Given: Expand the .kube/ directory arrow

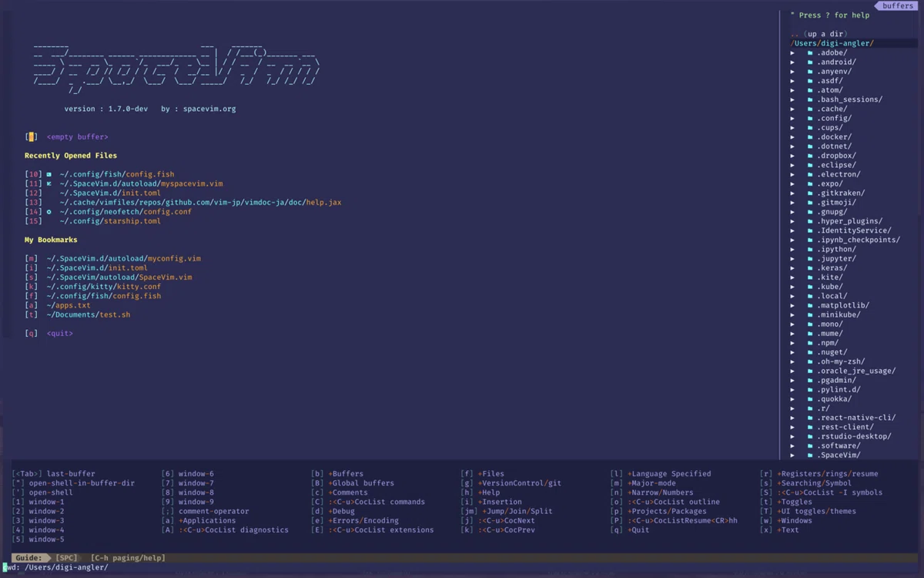Looking at the screenshot, I should [792, 287].
